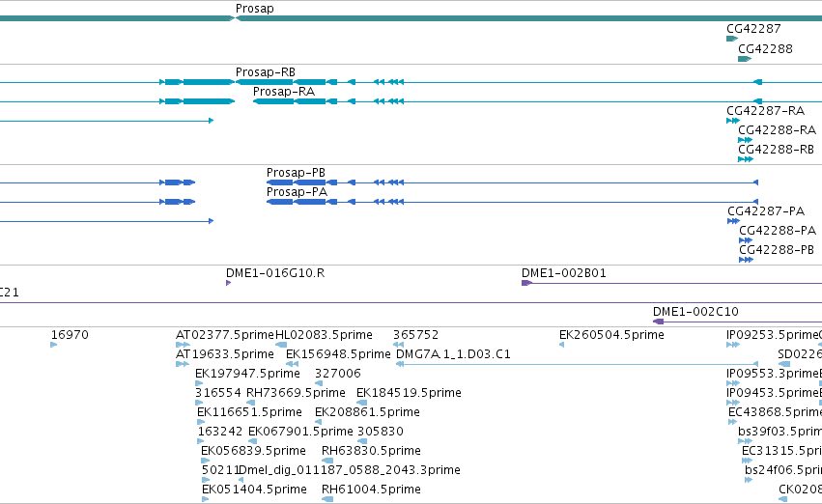Click the 365752 feature label
The height and width of the screenshot is (504, 822).
(x=415, y=335)
